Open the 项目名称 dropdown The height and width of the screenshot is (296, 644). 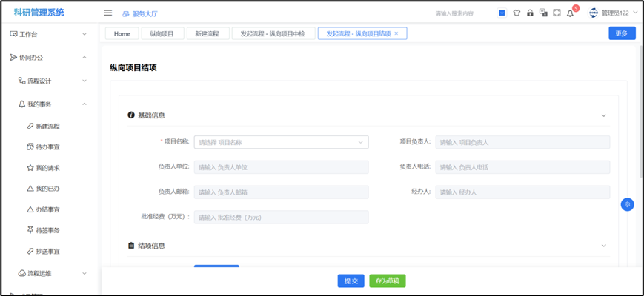click(x=281, y=142)
